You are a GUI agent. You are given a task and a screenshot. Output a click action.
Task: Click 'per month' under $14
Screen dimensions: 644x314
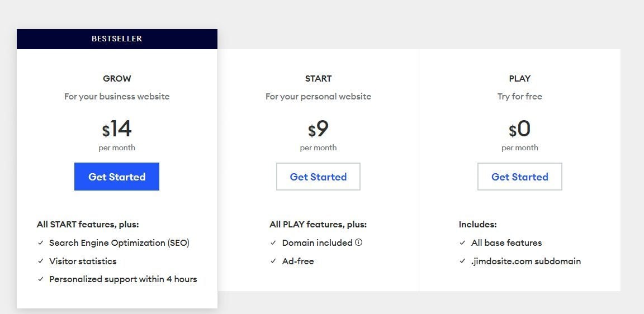pyautogui.click(x=117, y=148)
